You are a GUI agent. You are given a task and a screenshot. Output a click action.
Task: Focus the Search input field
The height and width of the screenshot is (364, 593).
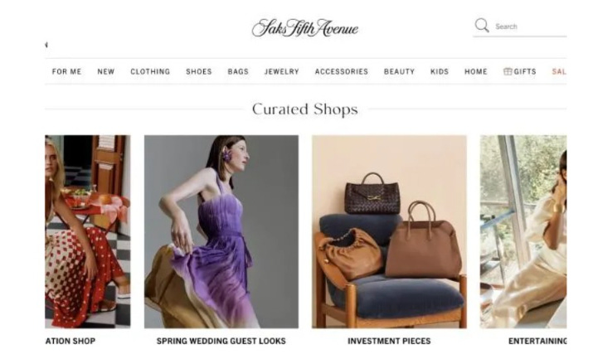pyautogui.click(x=530, y=27)
